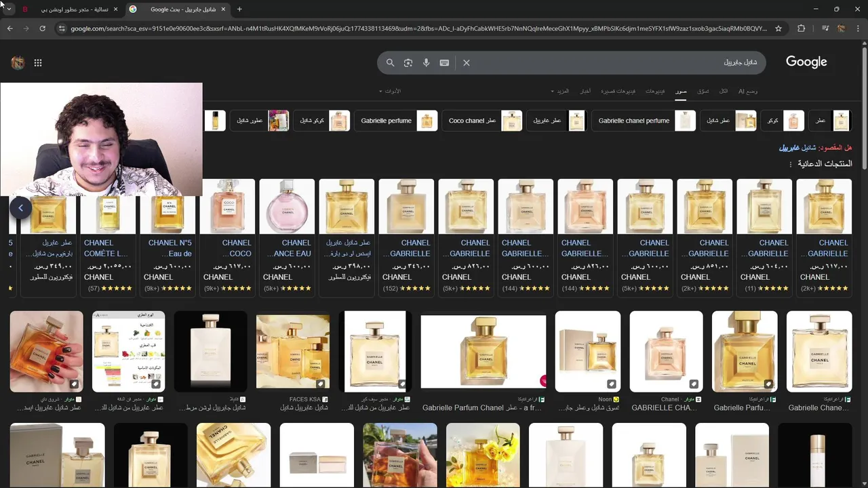Image resolution: width=868 pixels, height=488 pixels.
Task: Switch to the أخبار news tab
Action: 585,91
